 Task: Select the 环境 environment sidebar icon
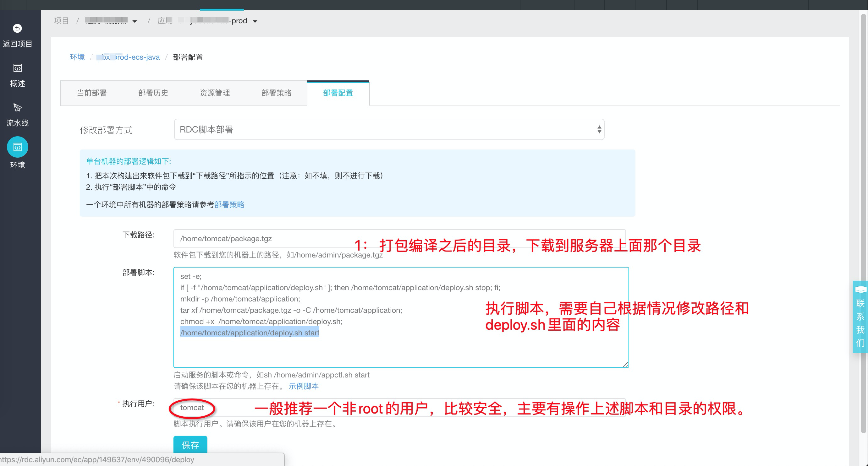(x=18, y=147)
